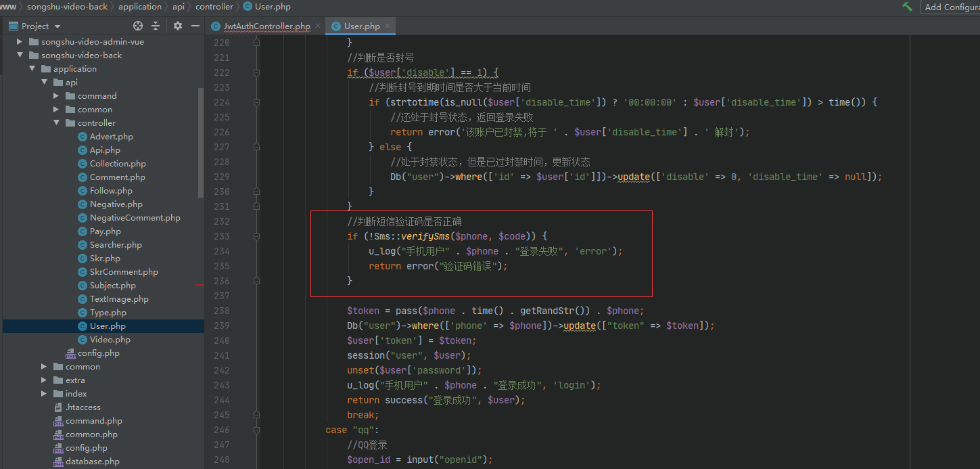Expand the common folder under api
This screenshot has height=469, width=980.
[56, 110]
